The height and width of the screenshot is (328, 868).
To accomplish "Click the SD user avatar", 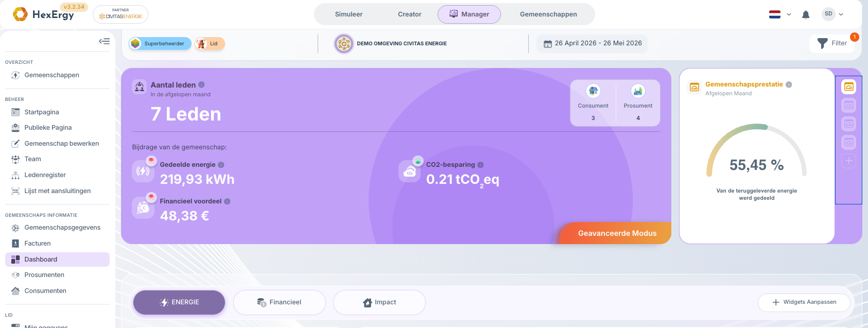I will click(828, 14).
